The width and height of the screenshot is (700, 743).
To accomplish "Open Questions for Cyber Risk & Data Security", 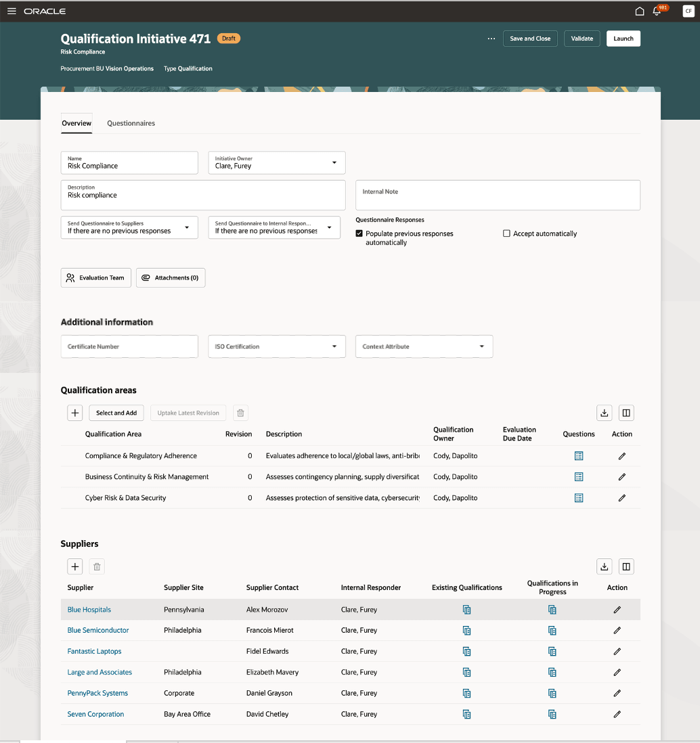I will point(579,498).
